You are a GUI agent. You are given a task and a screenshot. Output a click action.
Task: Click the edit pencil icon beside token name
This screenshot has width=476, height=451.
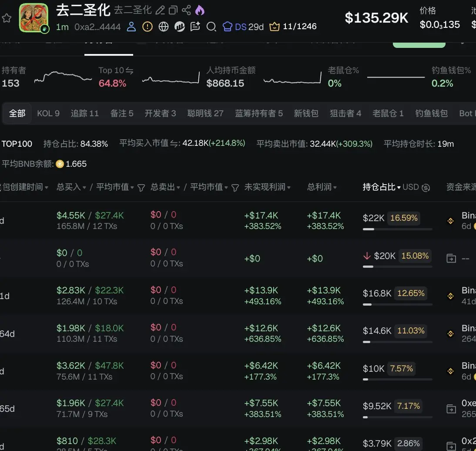(160, 10)
